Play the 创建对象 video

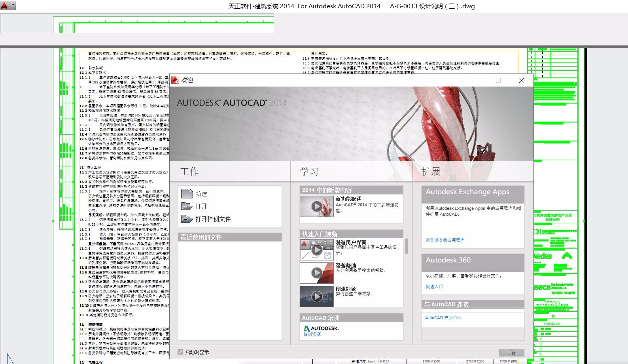pyautogui.click(x=316, y=296)
